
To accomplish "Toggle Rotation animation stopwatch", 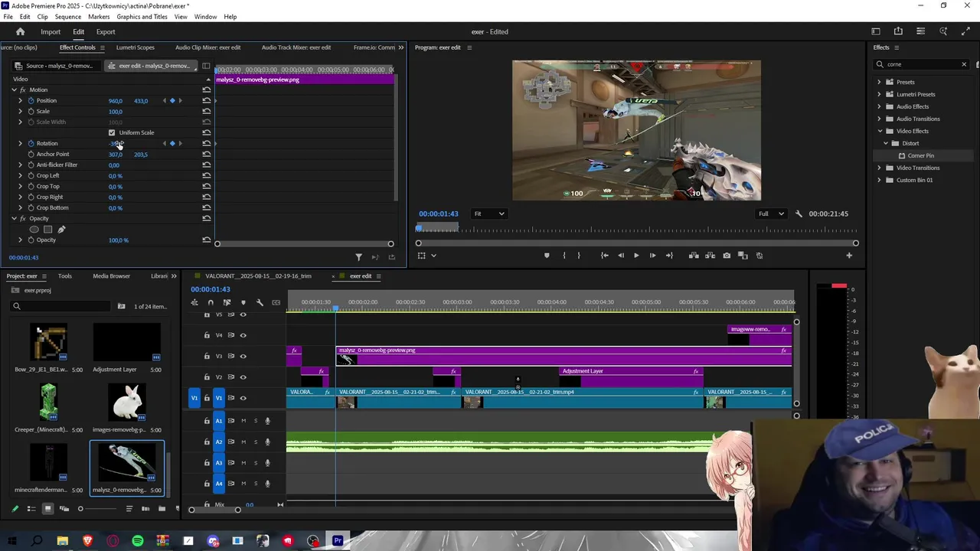I will pos(31,143).
